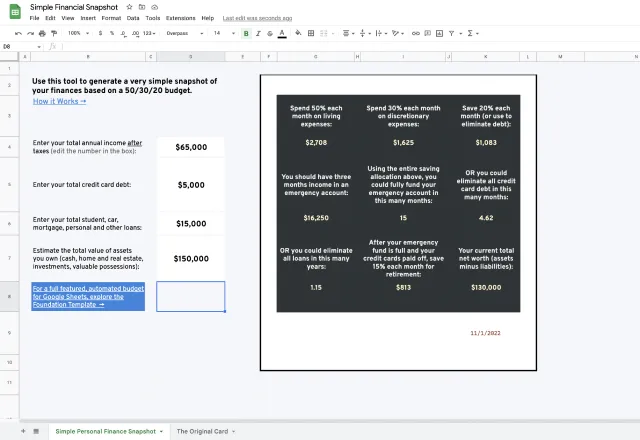The width and height of the screenshot is (640, 440).
Task: Select row 4 header
Action: [x=9, y=147]
